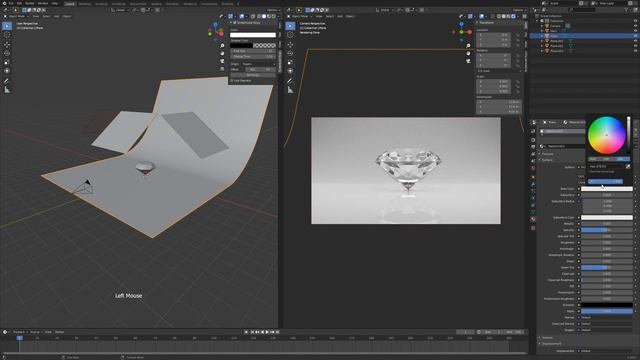Select the Scale tool in left viewport
The image size is (640, 360).
pos(7,62)
